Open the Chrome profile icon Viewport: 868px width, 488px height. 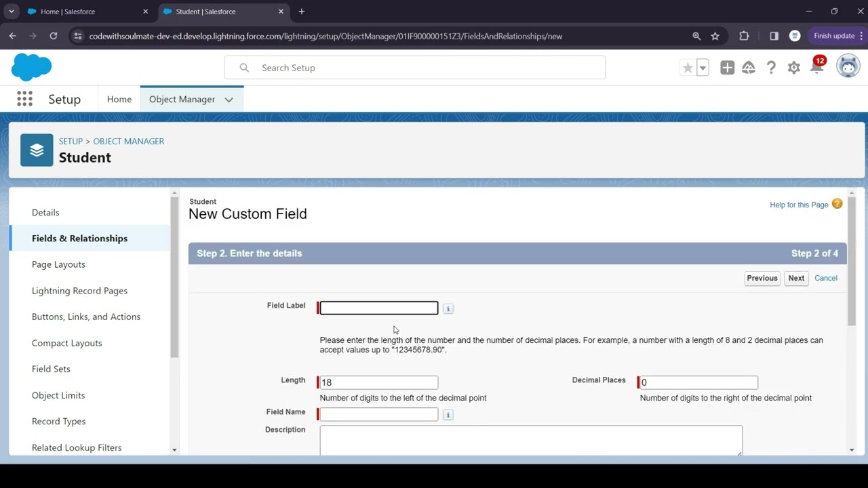point(795,36)
